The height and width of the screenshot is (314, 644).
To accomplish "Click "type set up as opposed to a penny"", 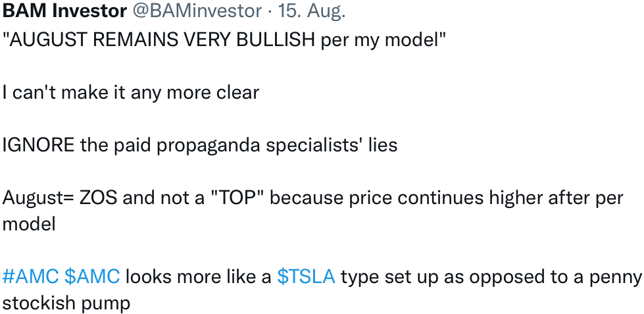I will [491, 277].
